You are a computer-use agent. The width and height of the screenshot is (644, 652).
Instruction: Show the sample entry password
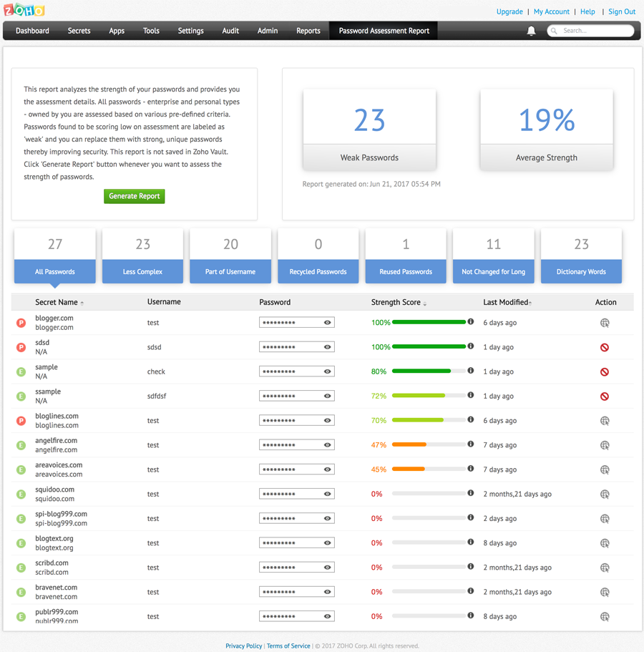pos(328,371)
